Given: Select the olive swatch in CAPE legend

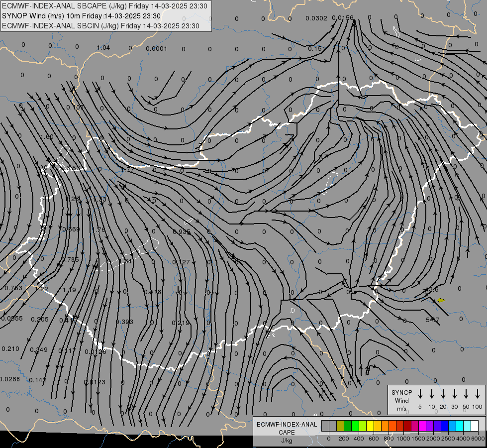Looking at the screenshot, I should pyautogui.click(x=340, y=426).
